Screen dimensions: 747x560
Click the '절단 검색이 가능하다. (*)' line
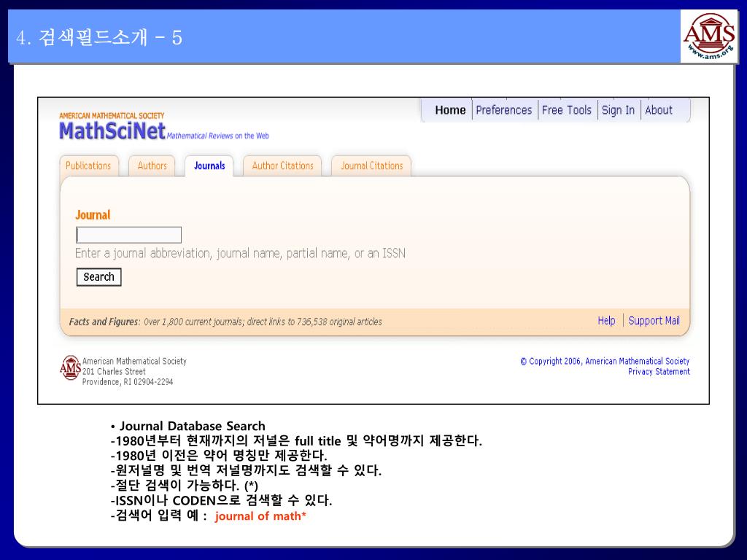pyautogui.click(x=185, y=486)
